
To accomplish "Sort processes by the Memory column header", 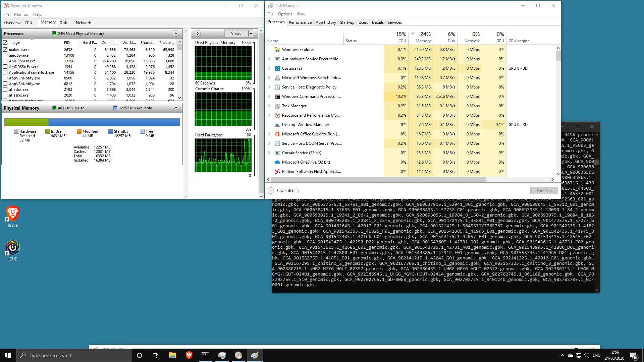I will (421, 37).
